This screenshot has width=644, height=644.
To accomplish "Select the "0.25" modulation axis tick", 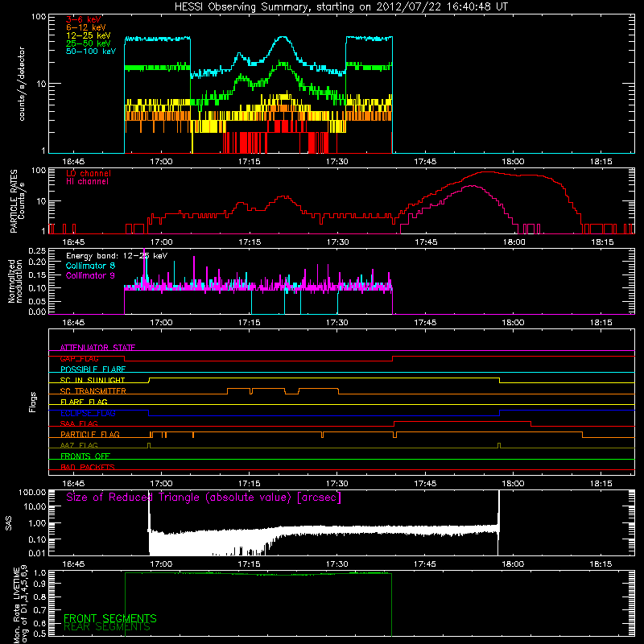I will click(37, 251).
